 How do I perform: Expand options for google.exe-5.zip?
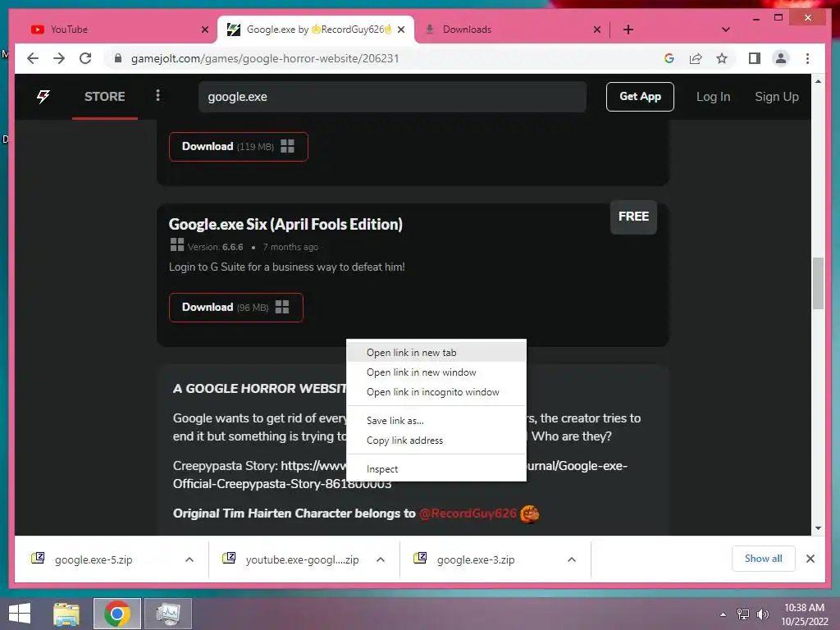189,559
